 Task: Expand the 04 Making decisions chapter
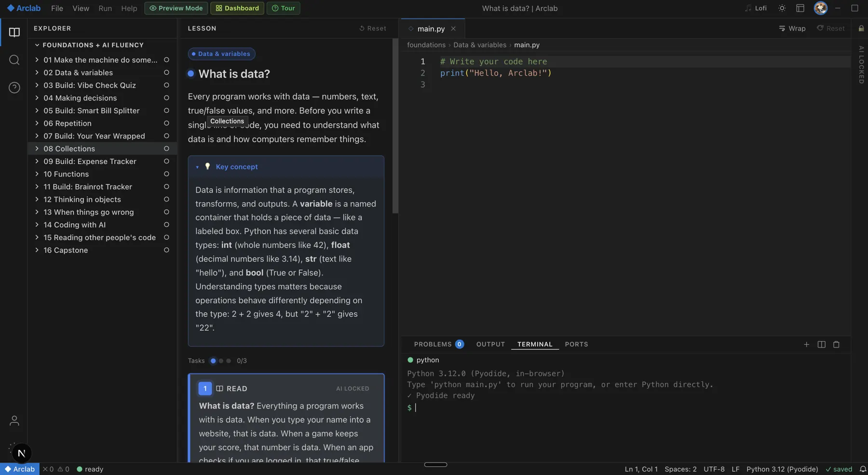37,98
